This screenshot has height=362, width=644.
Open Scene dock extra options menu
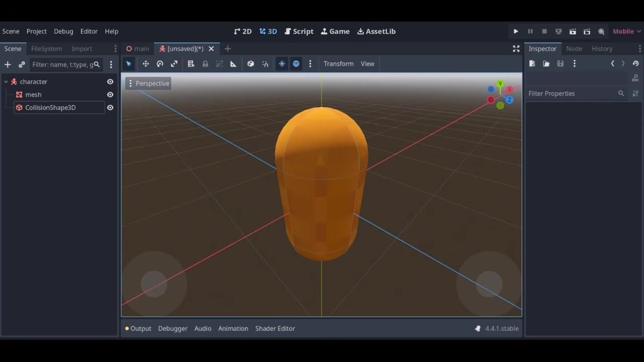point(111,64)
